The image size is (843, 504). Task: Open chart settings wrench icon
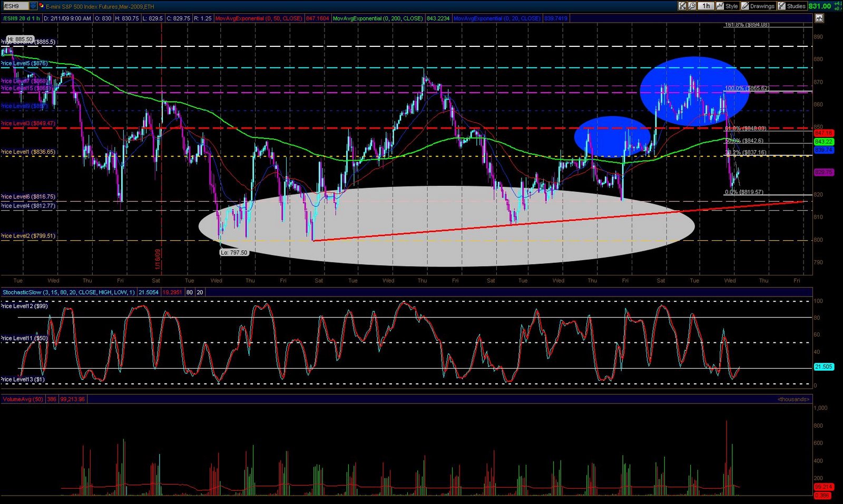pyautogui.click(x=691, y=6)
